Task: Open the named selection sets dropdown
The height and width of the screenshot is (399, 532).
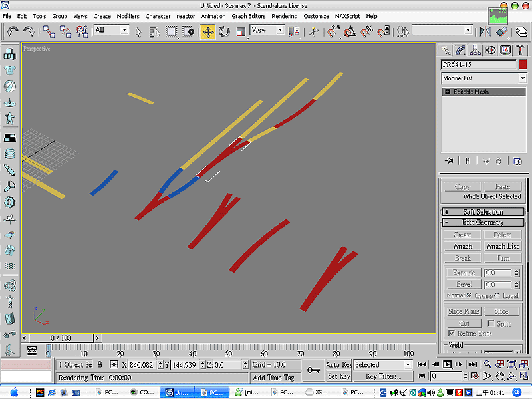Action: (442, 30)
